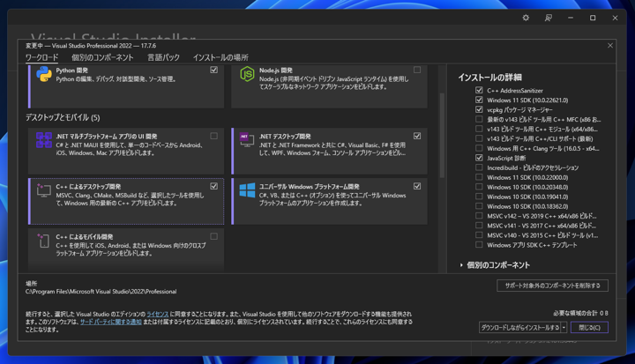Click the installation path text
Viewport: 635px width, 364px height.
(101, 292)
